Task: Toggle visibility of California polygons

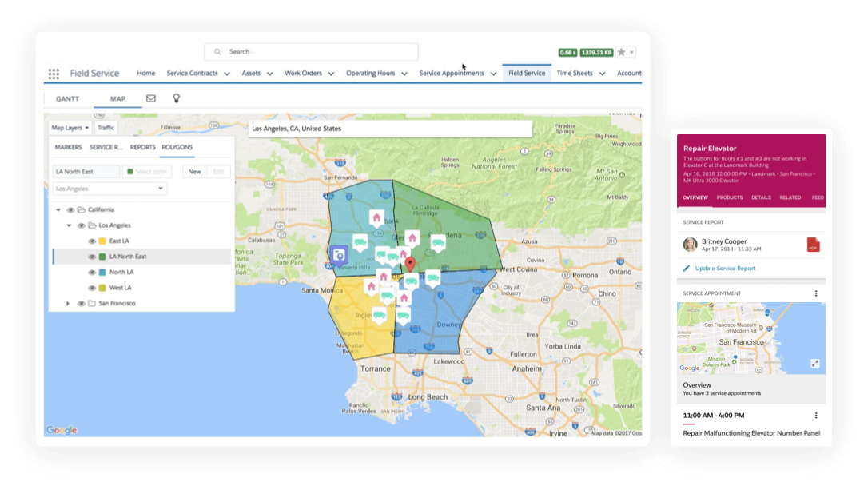Action: click(70, 210)
